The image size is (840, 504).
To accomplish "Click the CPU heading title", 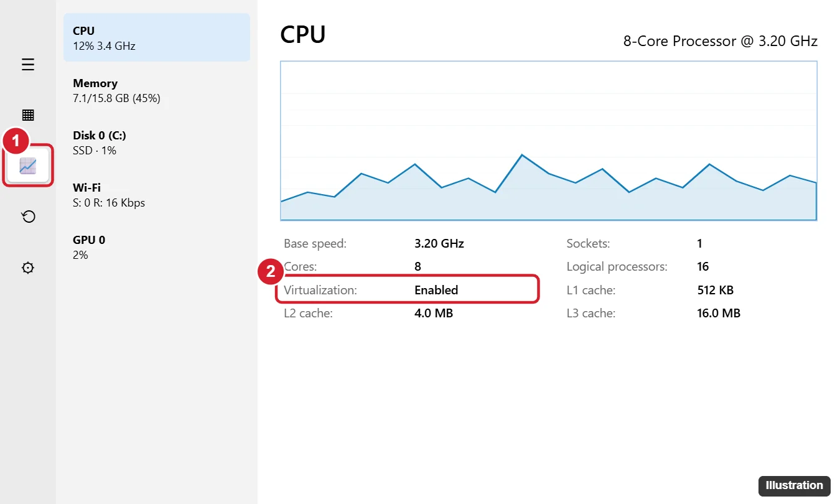I will coord(303,34).
